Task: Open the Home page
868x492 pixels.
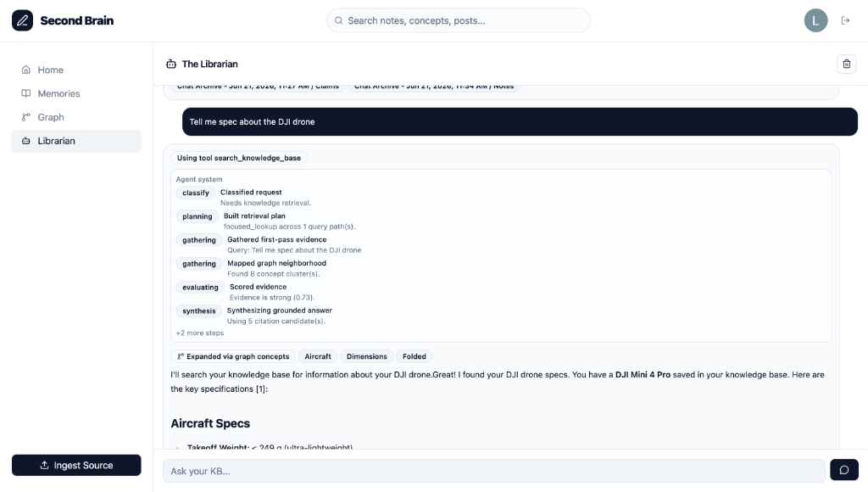Action: coord(76,70)
